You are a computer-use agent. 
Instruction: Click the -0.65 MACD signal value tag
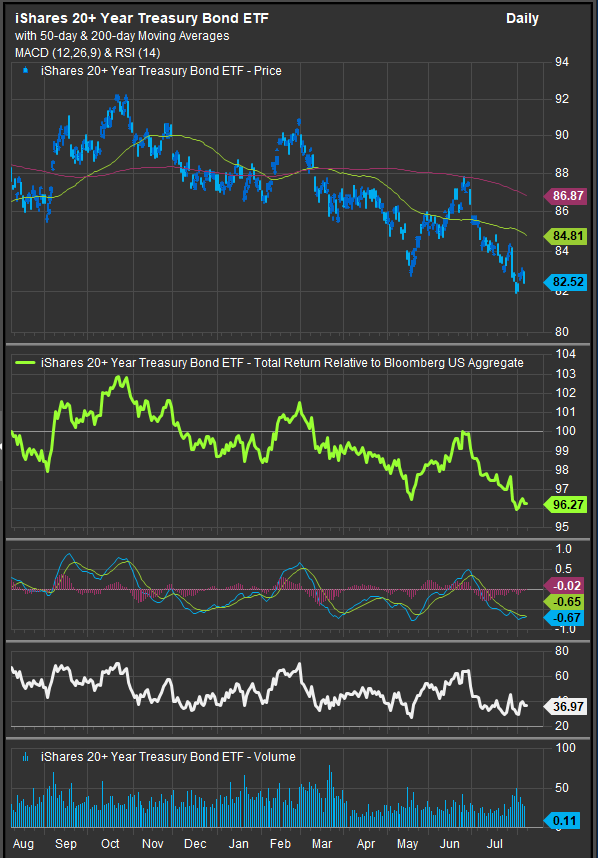coord(564,602)
